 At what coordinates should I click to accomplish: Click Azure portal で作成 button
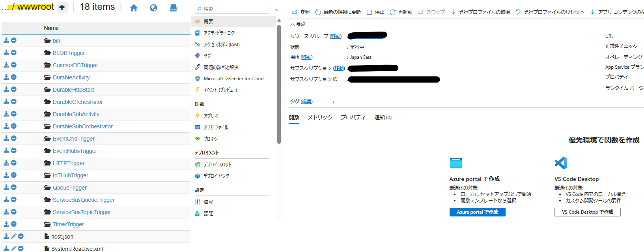[x=477, y=212]
